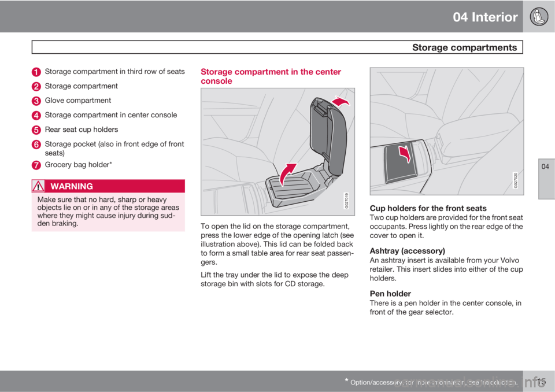Viewport: 555px width, 392px height.
Task: Click the "04 Interior" chapter header
Action: pos(485,17)
